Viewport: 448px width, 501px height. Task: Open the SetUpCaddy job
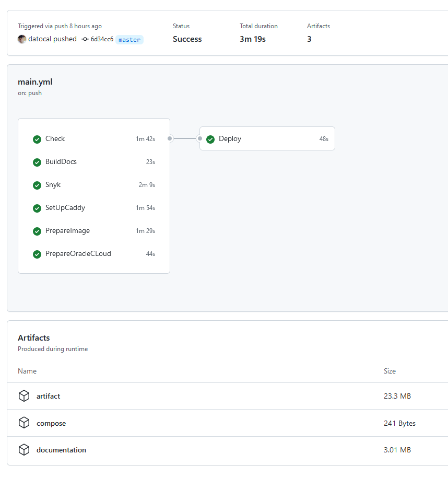coord(65,207)
